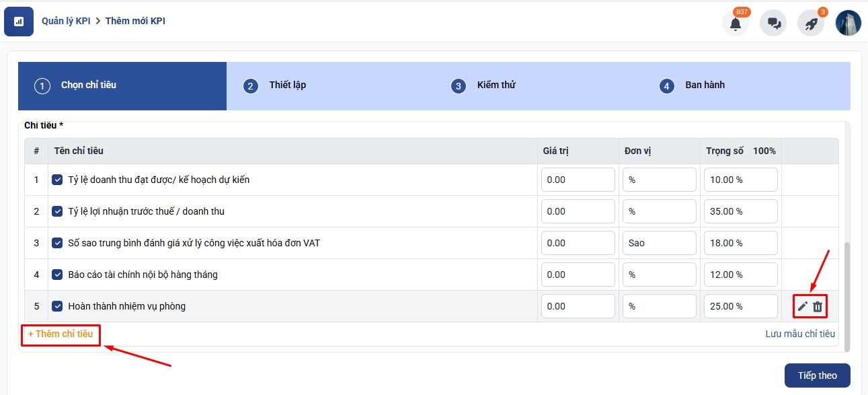The height and width of the screenshot is (395, 868).
Task: Open the chat messages icon
Action: pos(773,24)
